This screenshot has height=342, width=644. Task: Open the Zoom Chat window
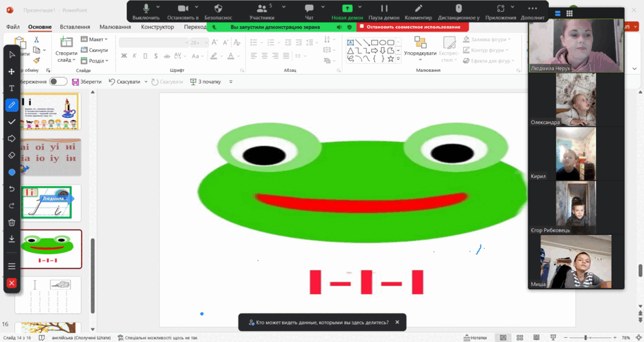(x=309, y=12)
